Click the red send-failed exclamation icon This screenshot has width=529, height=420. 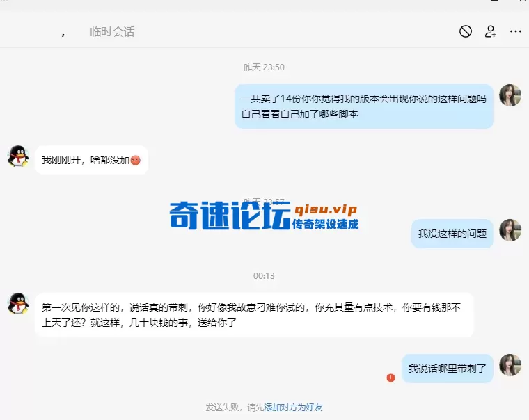(390, 378)
